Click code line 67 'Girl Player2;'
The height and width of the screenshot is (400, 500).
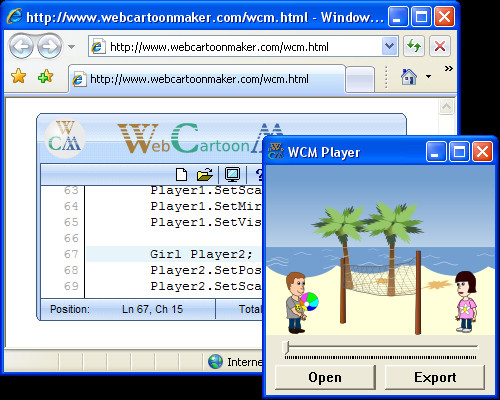(x=201, y=254)
